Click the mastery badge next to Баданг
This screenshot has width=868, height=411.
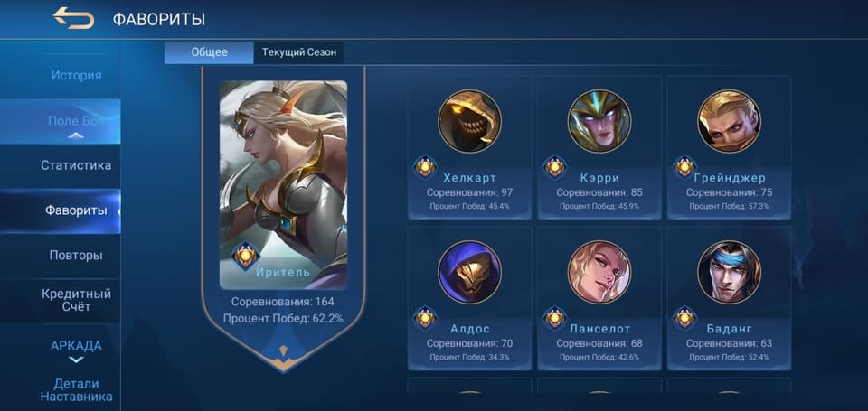(x=684, y=318)
